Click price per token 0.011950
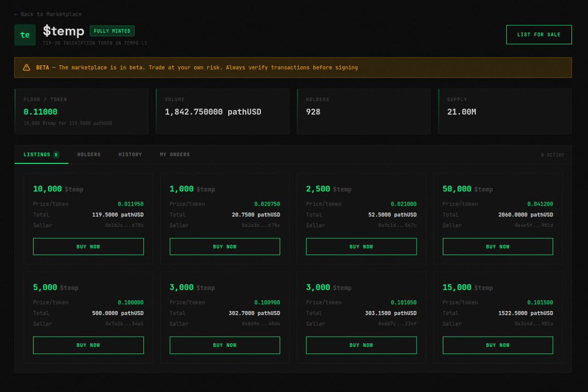Viewport: 588px width, 392px height. [130, 204]
